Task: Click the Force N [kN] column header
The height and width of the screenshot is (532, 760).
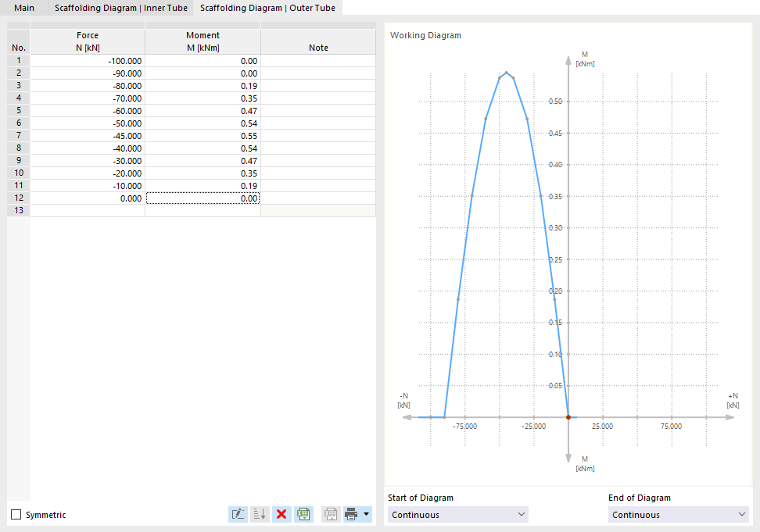Action: click(88, 41)
